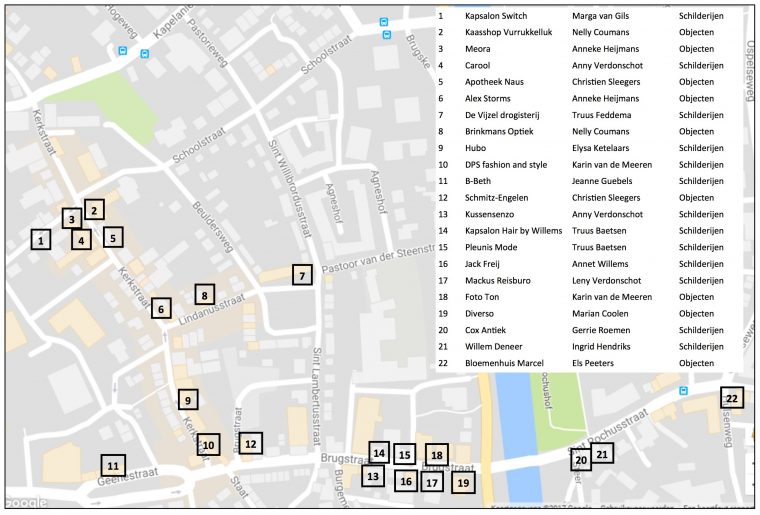
Task: Click the Hubo entry in the legend
Action: (x=477, y=148)
